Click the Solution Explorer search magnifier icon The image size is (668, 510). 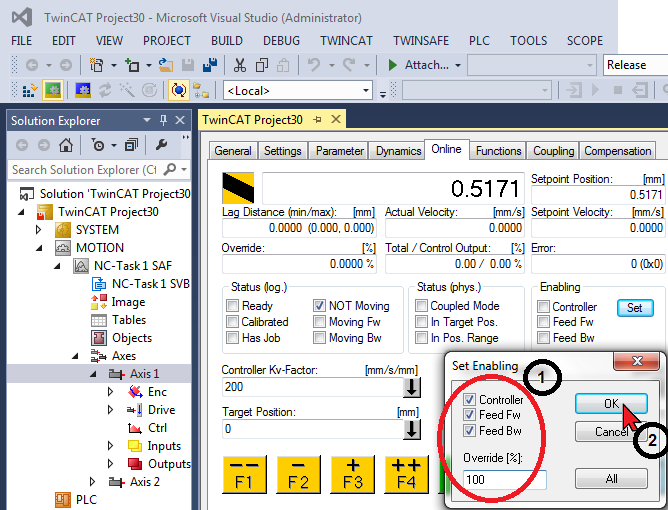[x=170, y=170]
